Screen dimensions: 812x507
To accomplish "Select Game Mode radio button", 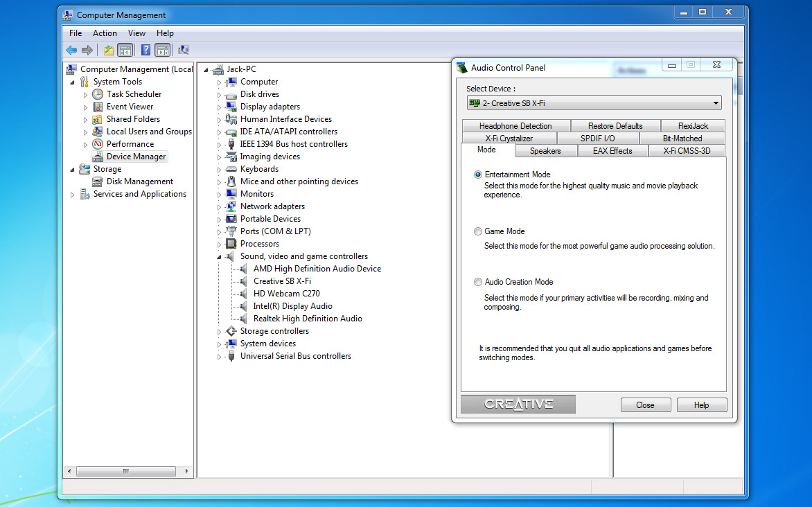I will pos(478,231).
